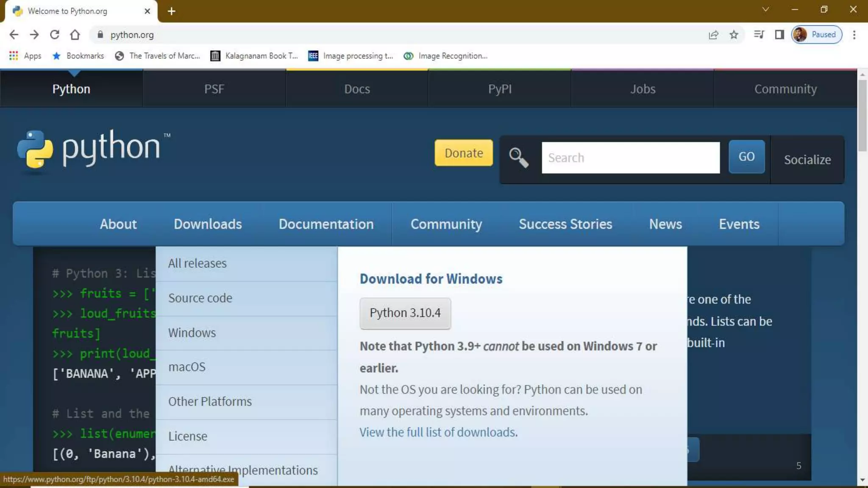
Task: Click the page vertical scrollbar thumb
Action: coord(862,114)
